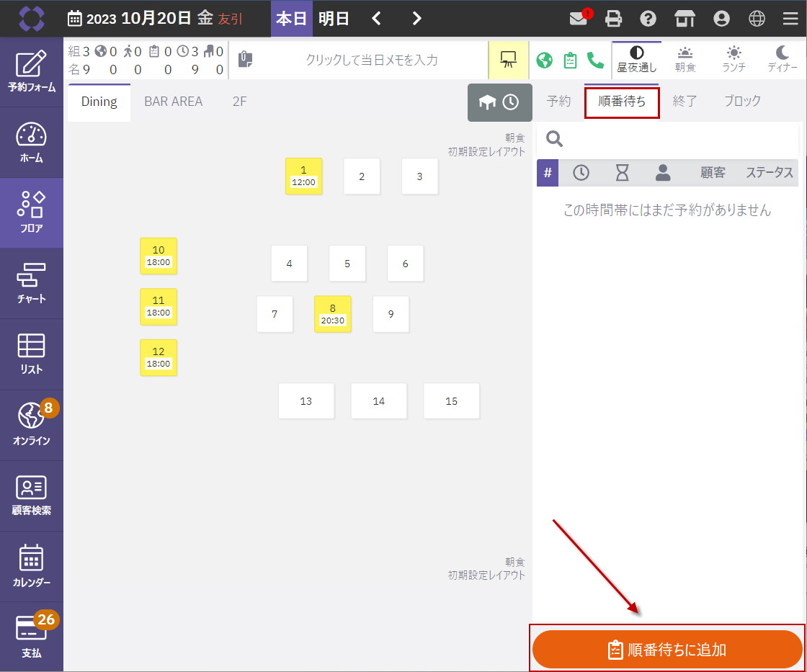Screen dimensions: 807x672
Task: Click the mail notifications envelope icon
Action: point(579,19)
